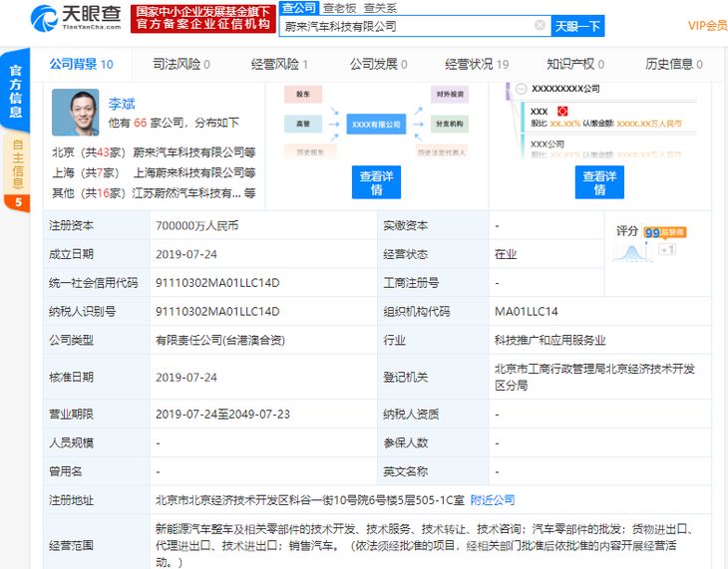Click the red marker icon next to XXX

[x=562, y=112]
